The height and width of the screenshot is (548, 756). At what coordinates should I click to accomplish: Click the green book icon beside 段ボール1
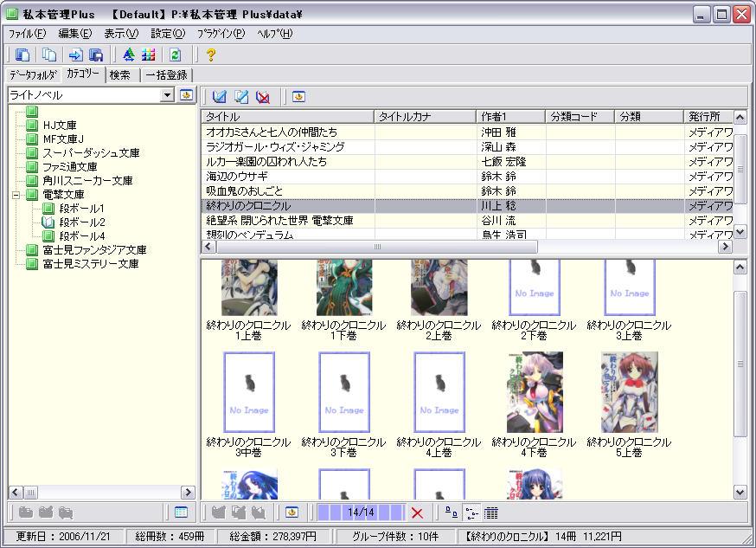(48, 209)
